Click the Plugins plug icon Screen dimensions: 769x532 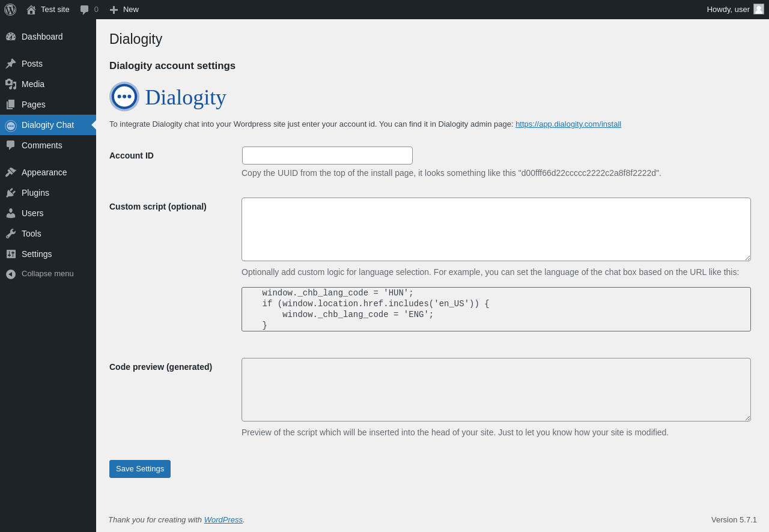pos(11,193)
